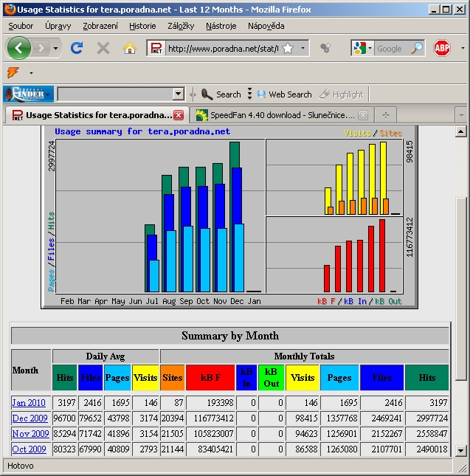This screenshot has height=476, width=470.
Task: Open the URL bar history dropdown arrow
Action: click(x=303, y=48)
